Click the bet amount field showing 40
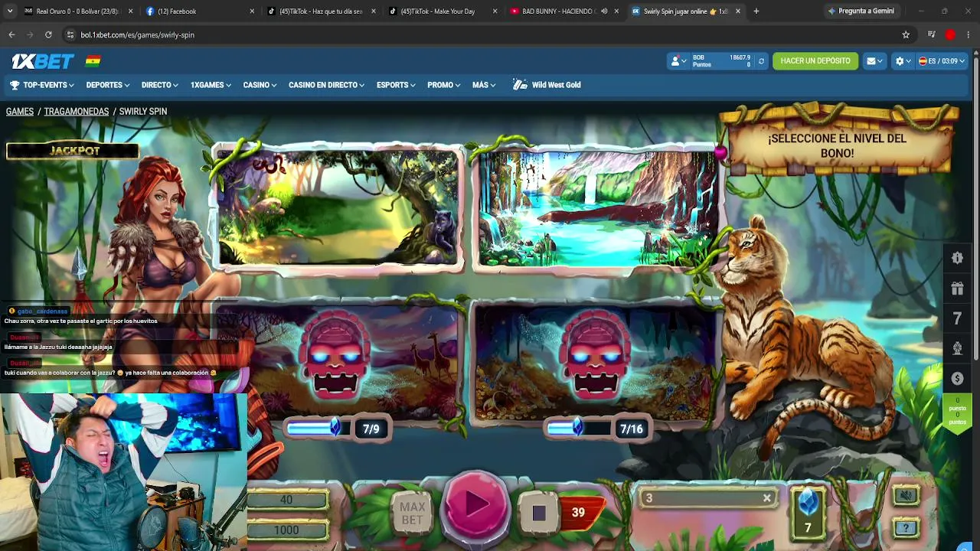 click(287, 500)
